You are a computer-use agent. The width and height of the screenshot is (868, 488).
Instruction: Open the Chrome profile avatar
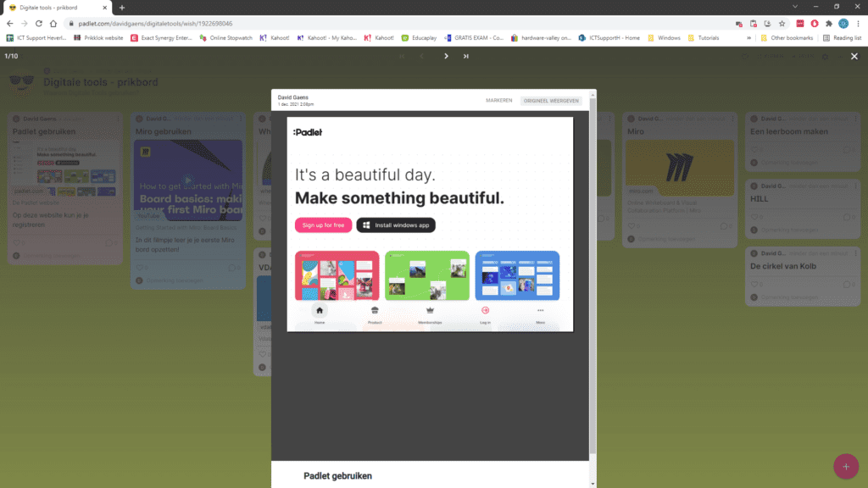843,24
